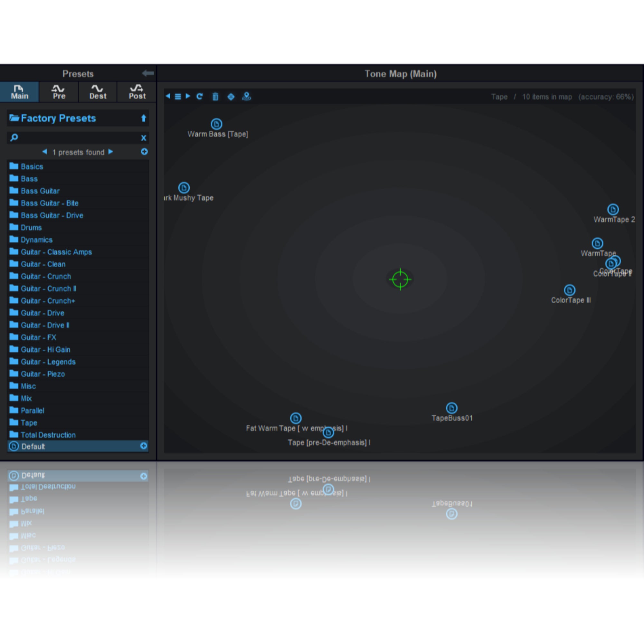
Task: Go to the next found preset
Action: tap(111, 152)
